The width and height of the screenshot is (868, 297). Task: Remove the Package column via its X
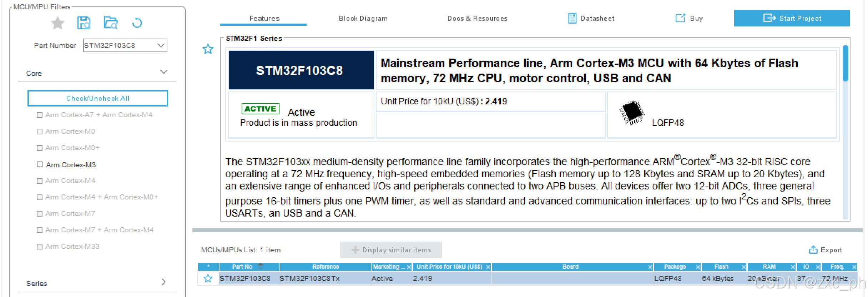pos(698,267)
